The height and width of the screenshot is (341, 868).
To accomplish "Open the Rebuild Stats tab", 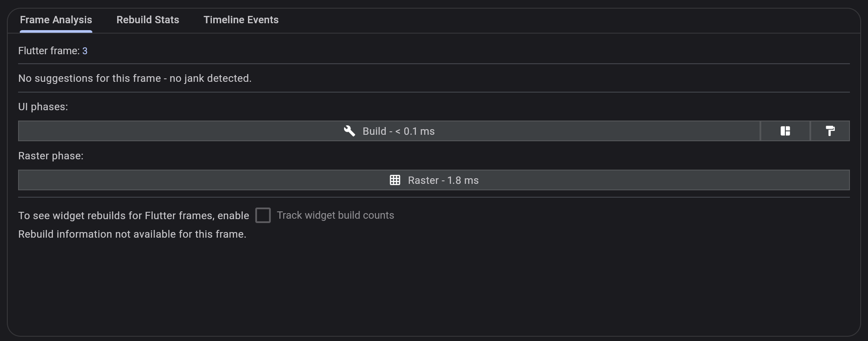I will (x=147, y=20).
